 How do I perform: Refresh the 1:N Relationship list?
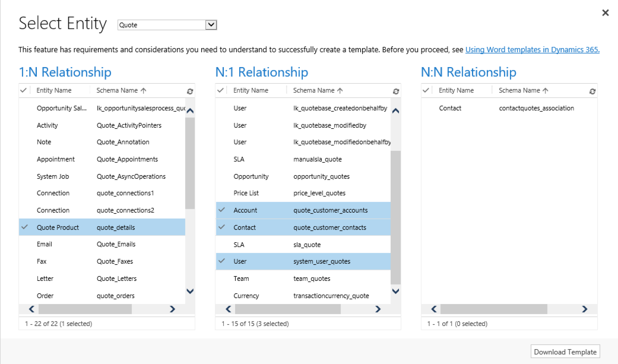190,91
